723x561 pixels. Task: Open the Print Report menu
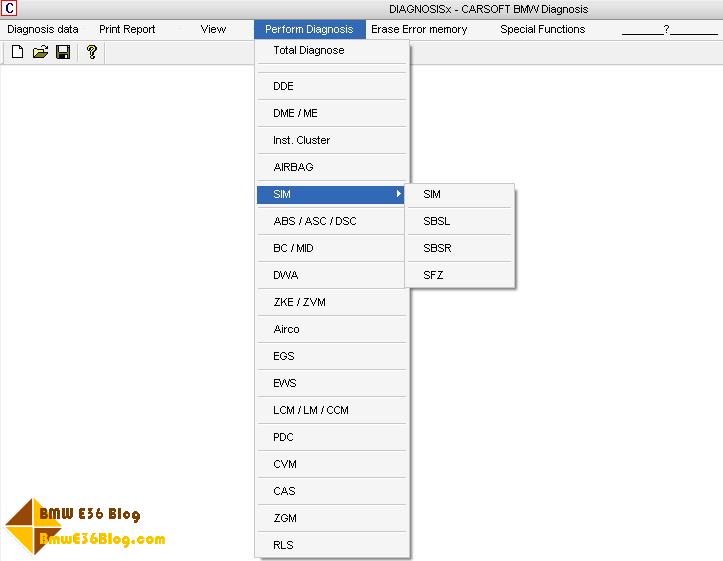click(127, 29)
